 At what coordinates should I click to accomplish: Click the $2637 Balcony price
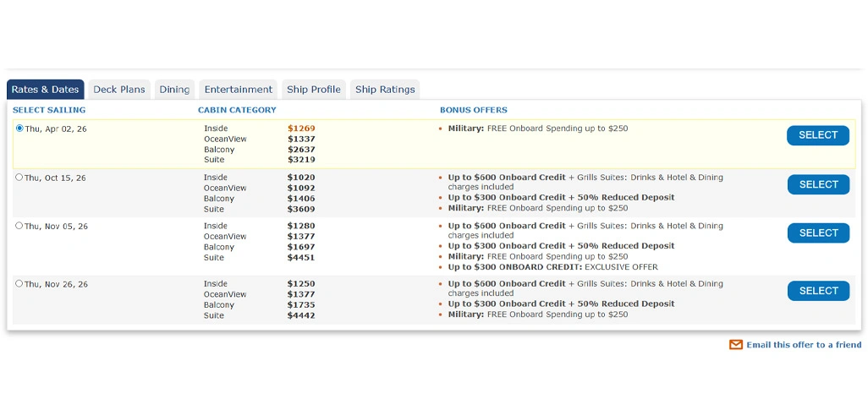pos(301,150)
